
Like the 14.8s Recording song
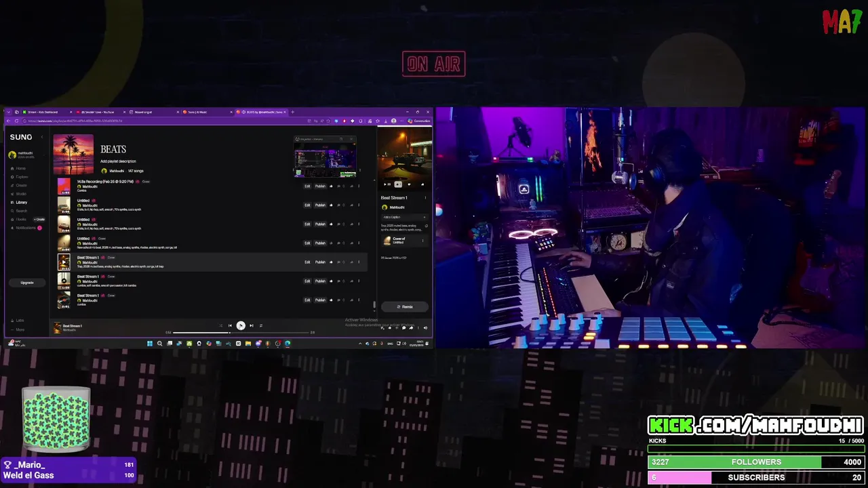[x=331, y=186]
